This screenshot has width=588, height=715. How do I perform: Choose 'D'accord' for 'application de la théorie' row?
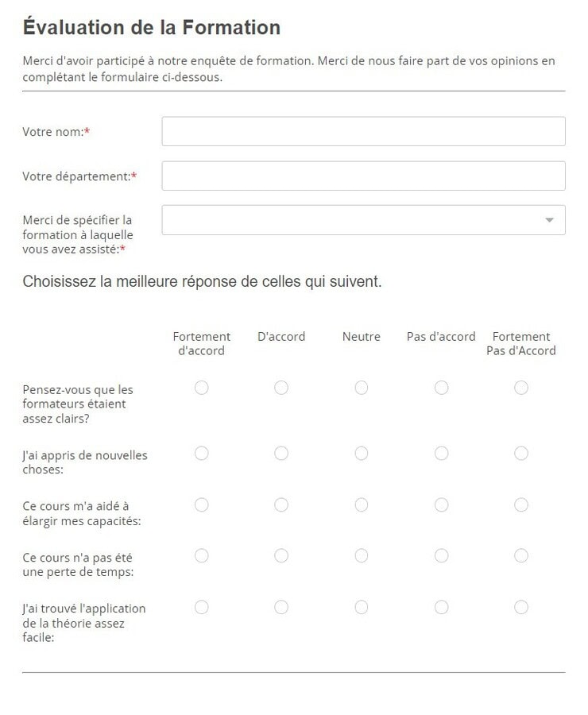click(281, 608)
